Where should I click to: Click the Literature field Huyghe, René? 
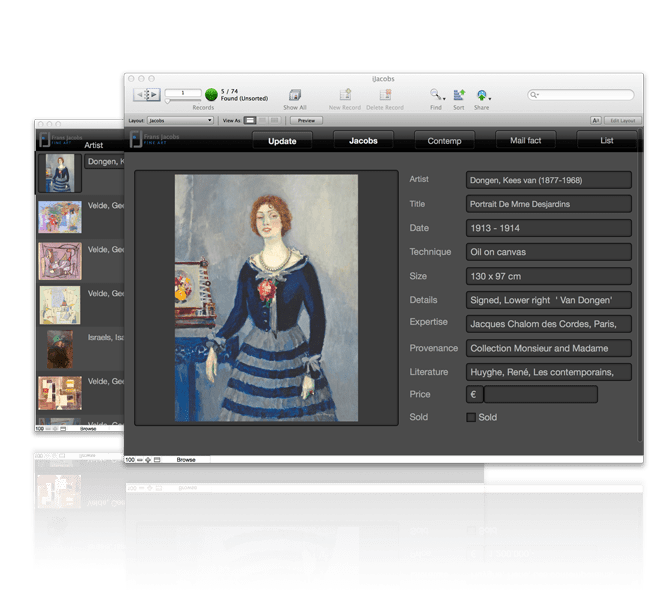(548, 372)
